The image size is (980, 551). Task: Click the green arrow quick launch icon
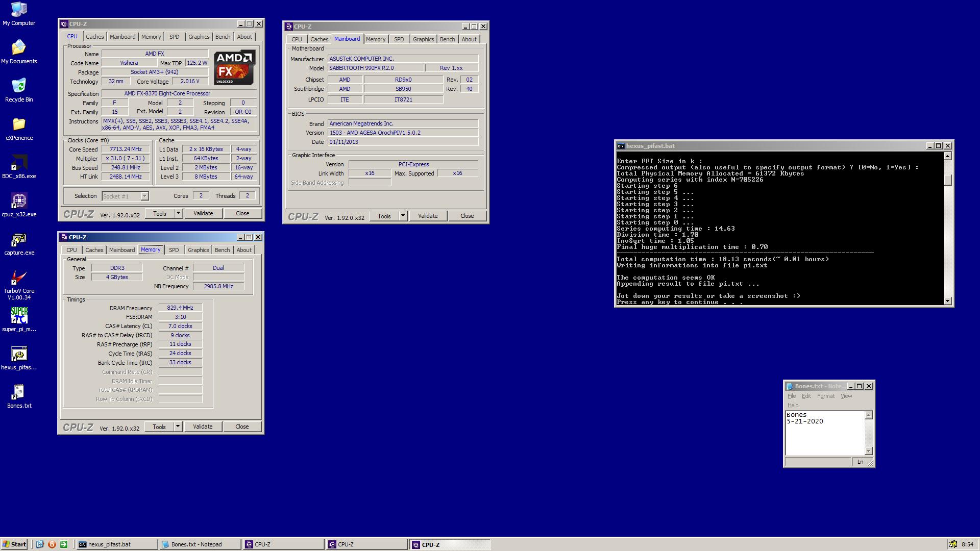coord(64,544)
